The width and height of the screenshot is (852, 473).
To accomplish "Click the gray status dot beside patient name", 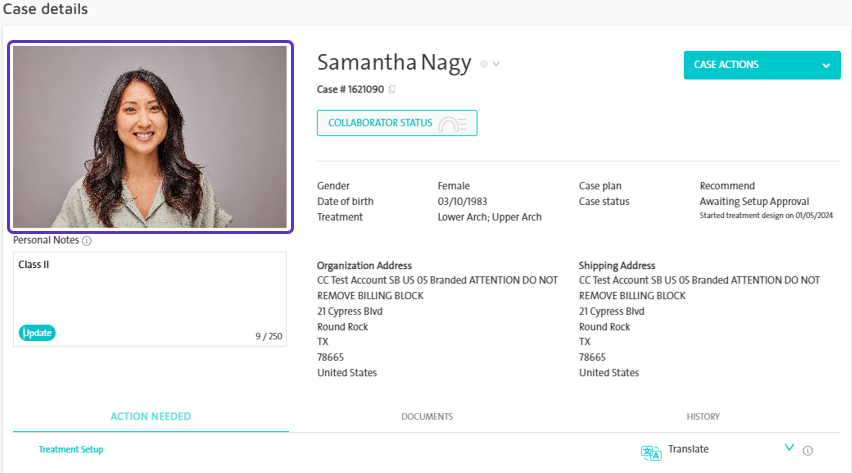I will (x=484, y=64).
